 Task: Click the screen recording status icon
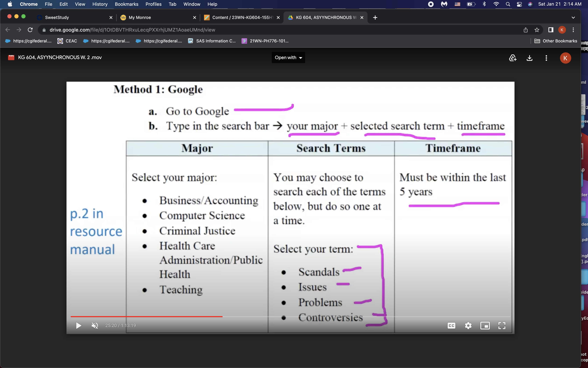tap(430, 4)
